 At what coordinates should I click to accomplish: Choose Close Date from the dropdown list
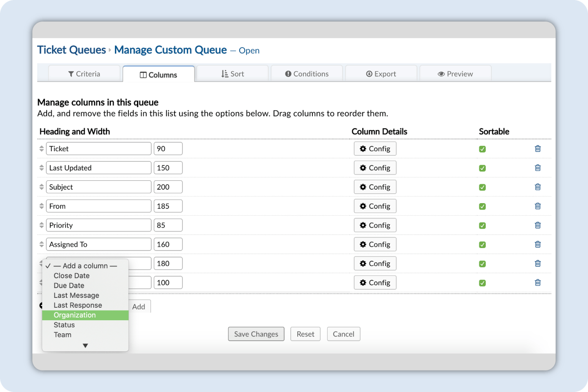coord(85,275)
